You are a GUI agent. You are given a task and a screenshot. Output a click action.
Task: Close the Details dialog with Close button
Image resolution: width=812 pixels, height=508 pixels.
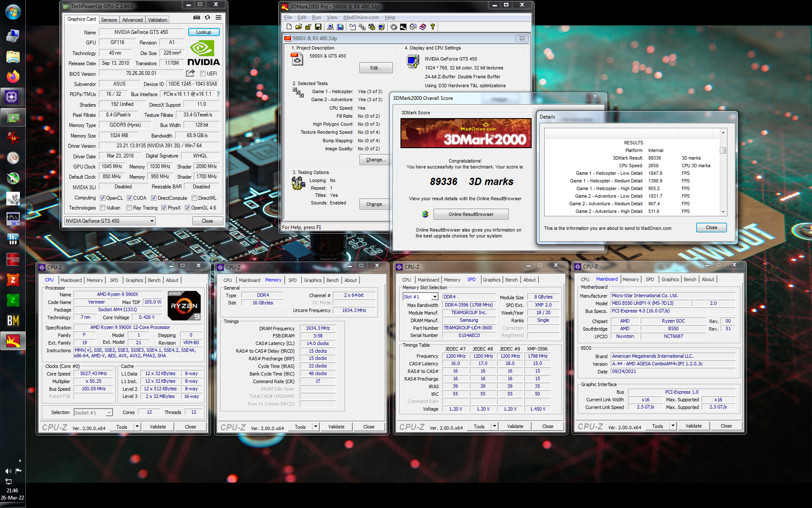[711, 227]
